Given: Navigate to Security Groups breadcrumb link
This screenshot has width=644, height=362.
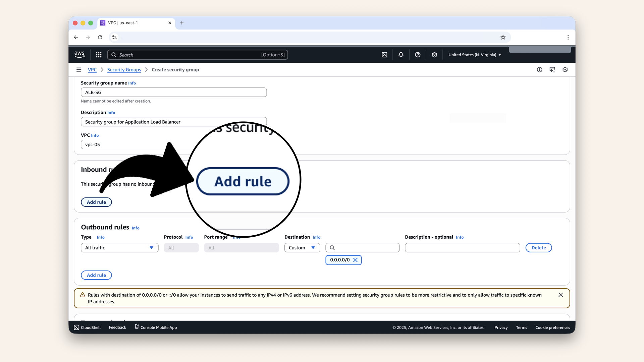Looking at the screenshot, I should [x=124, y=70].
